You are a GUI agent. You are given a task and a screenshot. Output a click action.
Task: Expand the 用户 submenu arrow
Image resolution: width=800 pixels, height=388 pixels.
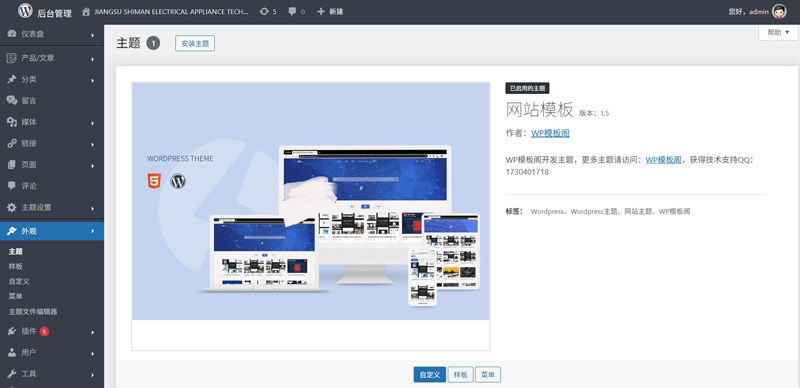coord(93,354)
